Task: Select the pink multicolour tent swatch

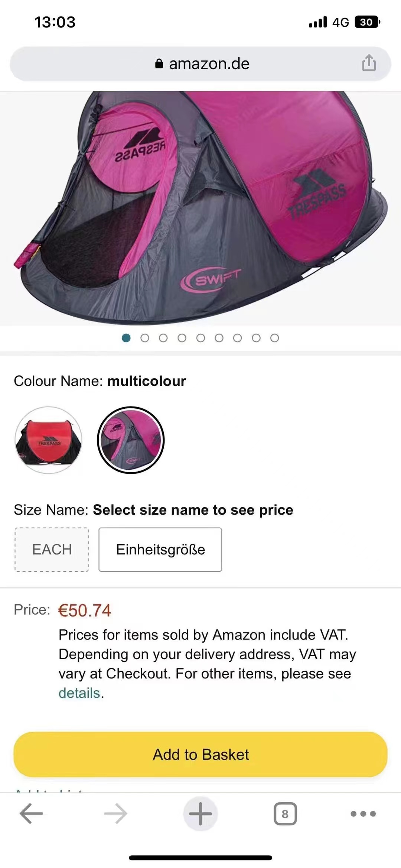Action: (x=131, y=440)
